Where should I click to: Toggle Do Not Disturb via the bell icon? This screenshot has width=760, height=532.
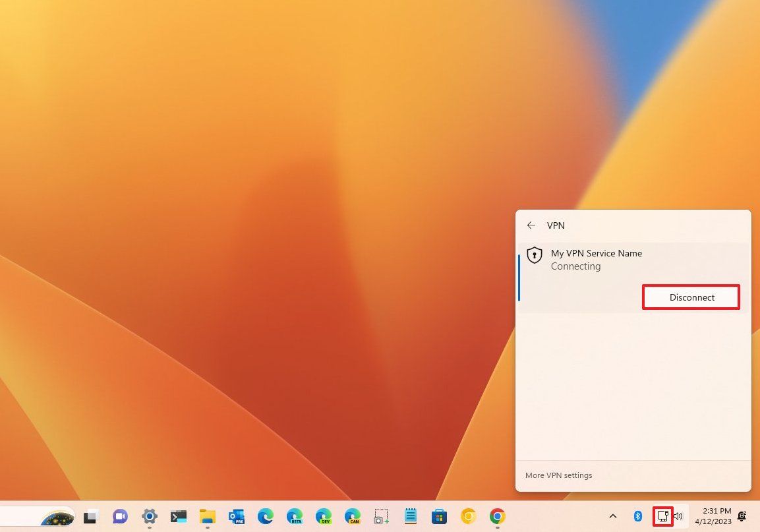(x=742, y=516)
